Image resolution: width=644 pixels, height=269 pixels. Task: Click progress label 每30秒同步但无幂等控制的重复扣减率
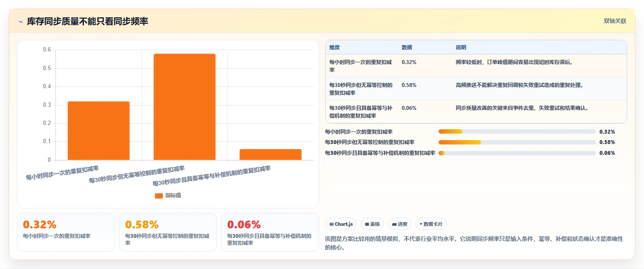[370, 142]
